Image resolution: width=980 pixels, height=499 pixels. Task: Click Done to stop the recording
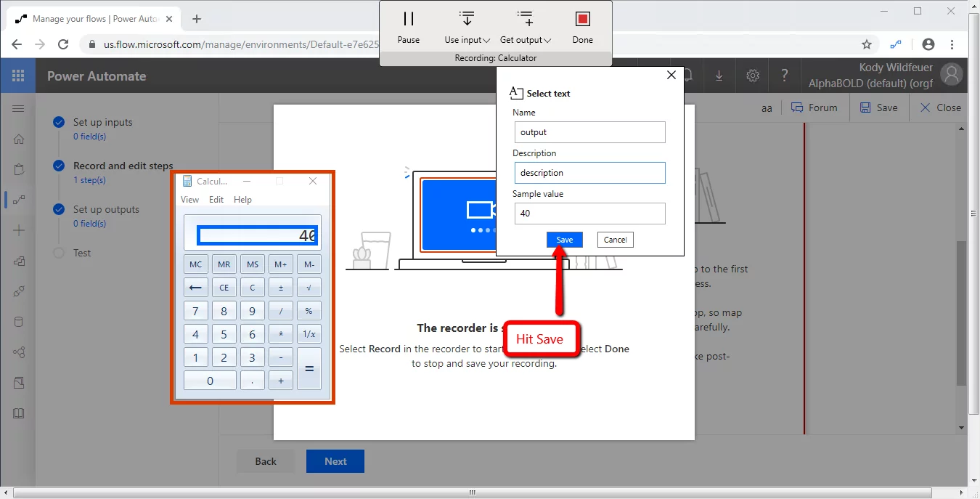tap(582, 28)
